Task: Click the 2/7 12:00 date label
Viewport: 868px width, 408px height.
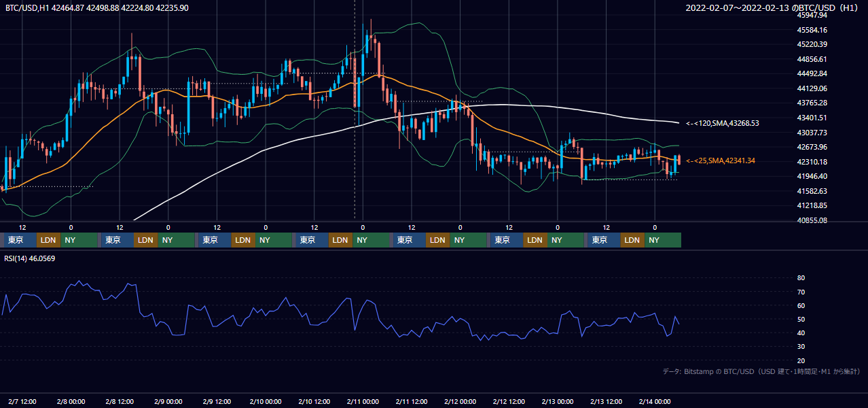Action: coord(22,401)
